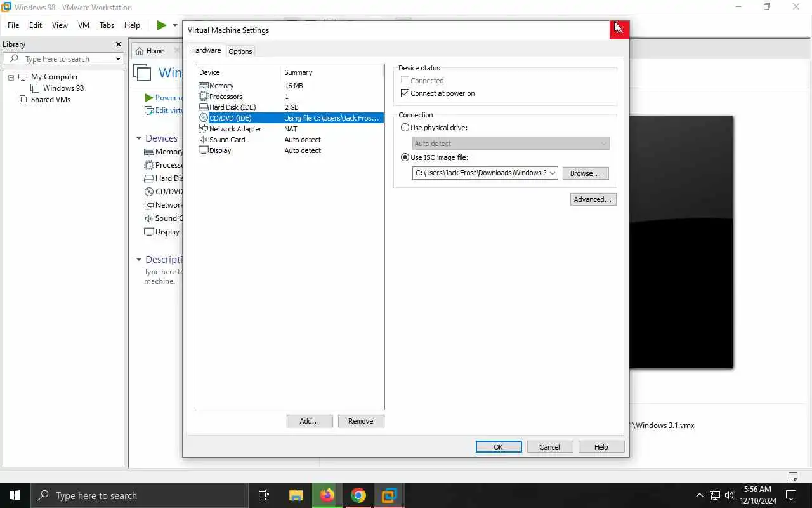The width and height of the screenshot is (812, 508).
Task: Click the Display icon in background Devices panel
Action: (149, 232)
